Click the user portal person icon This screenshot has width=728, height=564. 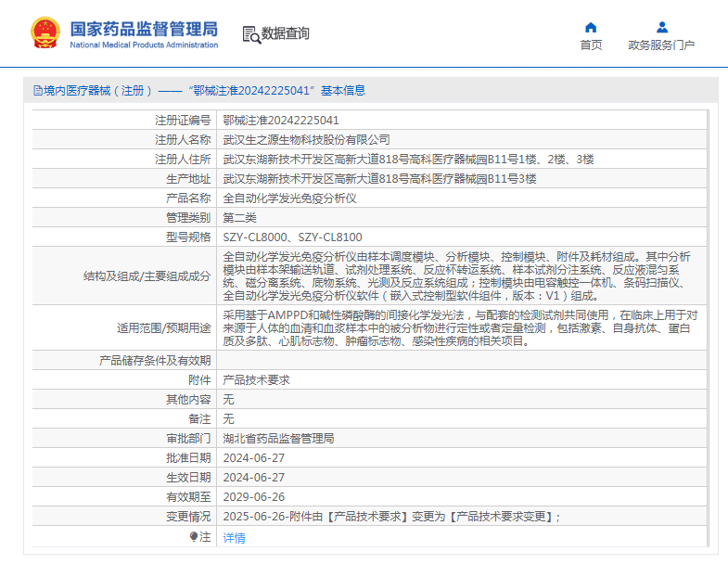(x=662, y=28)
